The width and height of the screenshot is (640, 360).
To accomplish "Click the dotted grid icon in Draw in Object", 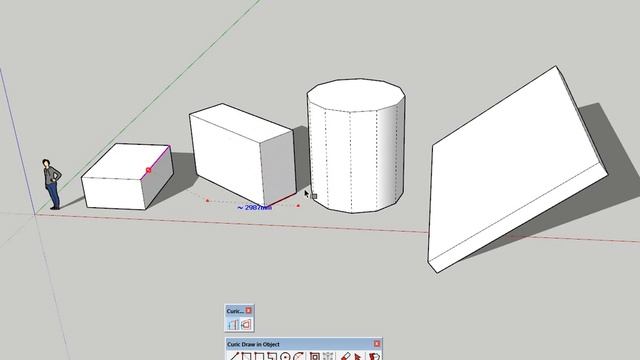I will point(328,357).
